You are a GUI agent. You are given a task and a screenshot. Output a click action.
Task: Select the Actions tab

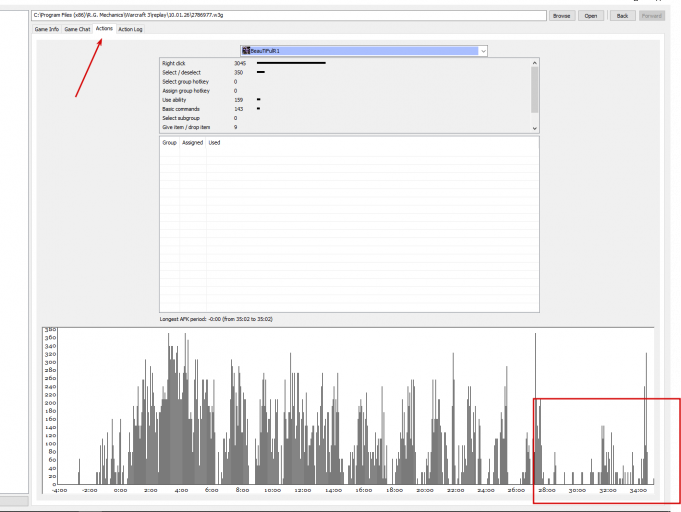[x=104, y=28]
